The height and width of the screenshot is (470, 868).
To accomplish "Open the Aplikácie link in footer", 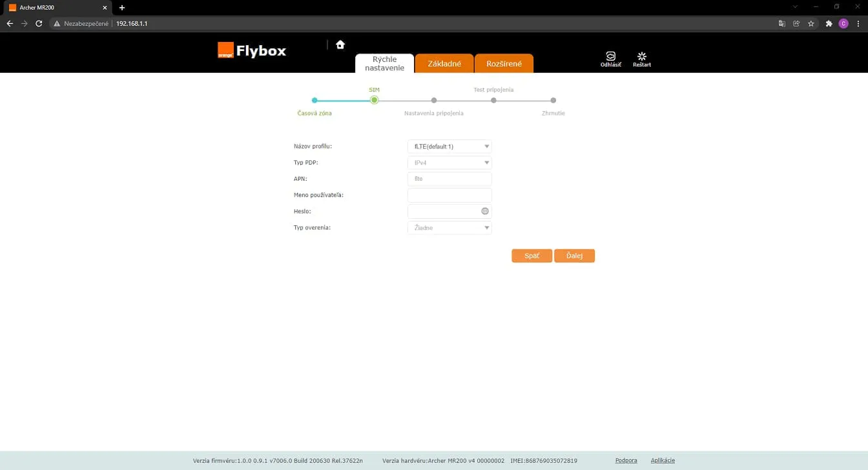I will 663,460.
